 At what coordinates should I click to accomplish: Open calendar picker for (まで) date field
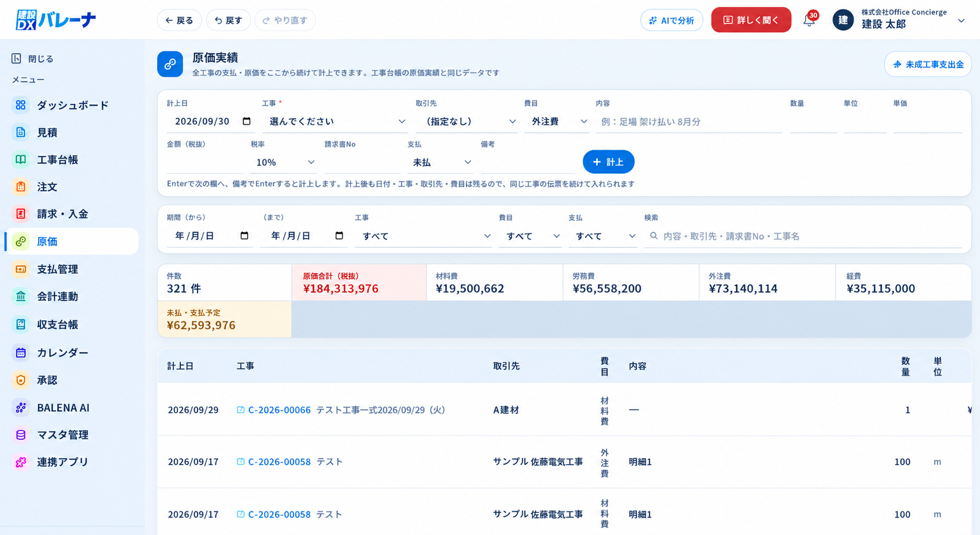(339, 235)
